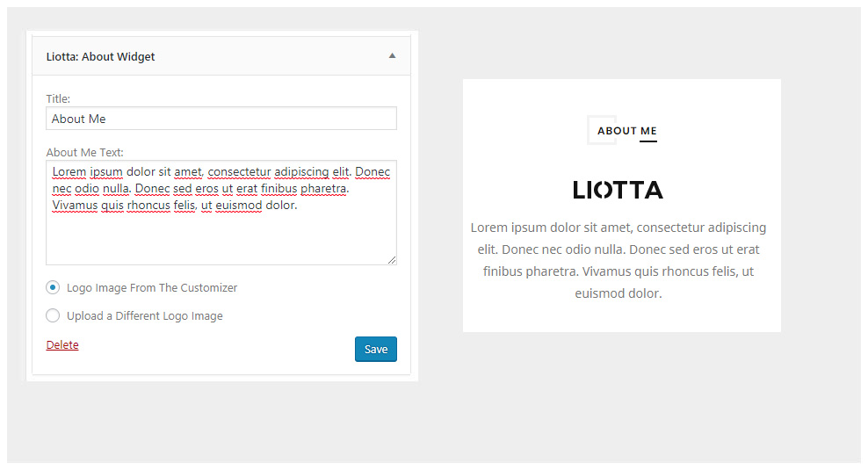The image size is (868, 470).
Task: Click the LIOTTA logo in preview
Action: [618, 190]
